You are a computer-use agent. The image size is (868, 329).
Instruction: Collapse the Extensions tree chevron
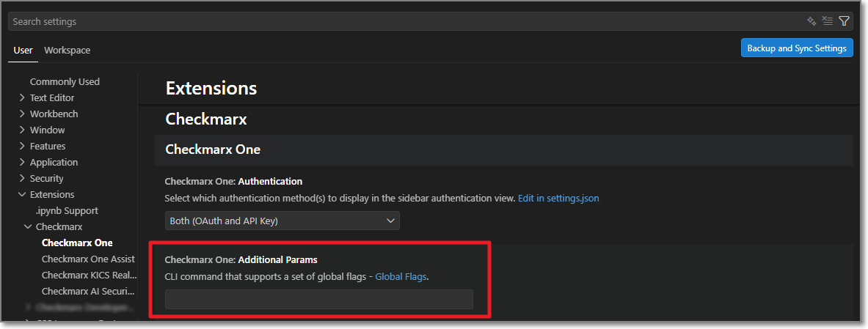pos(22,194)
